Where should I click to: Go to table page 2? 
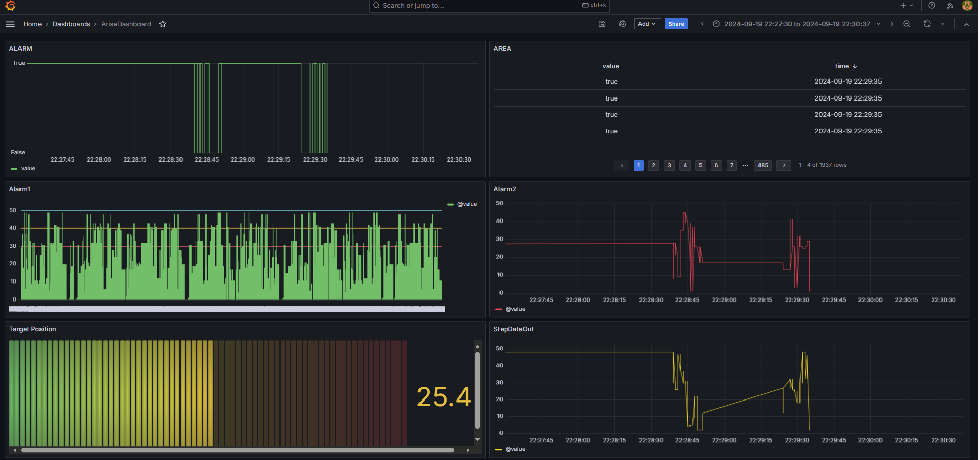point(653,165)
